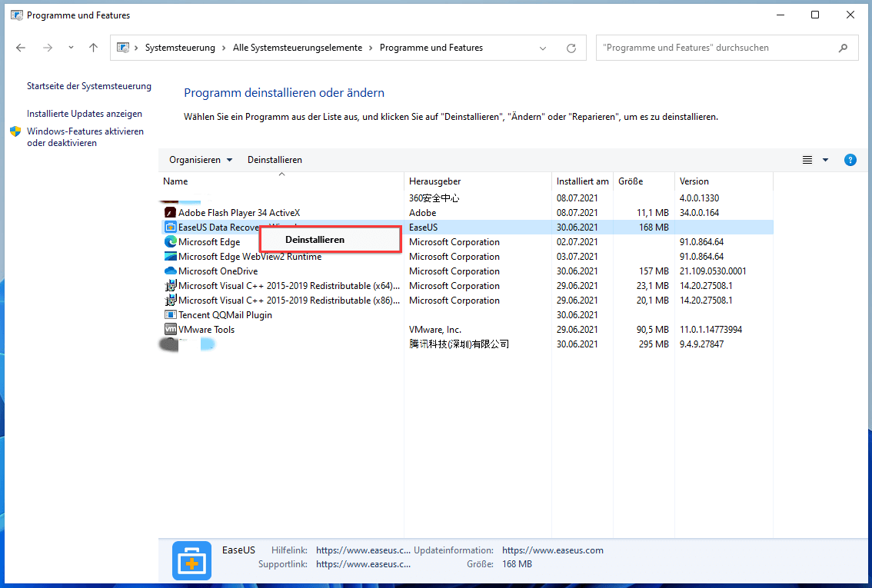The width and height of the screenshot is (872, 588).
Task: Open Windows-Features aktivieren oder deaktivieren
Action: 85,137
